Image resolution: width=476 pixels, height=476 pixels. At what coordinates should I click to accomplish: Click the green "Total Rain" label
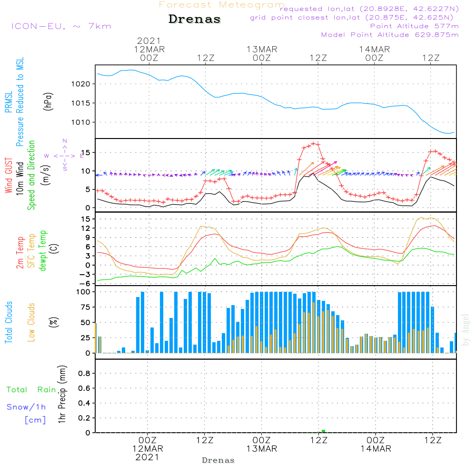31,390
